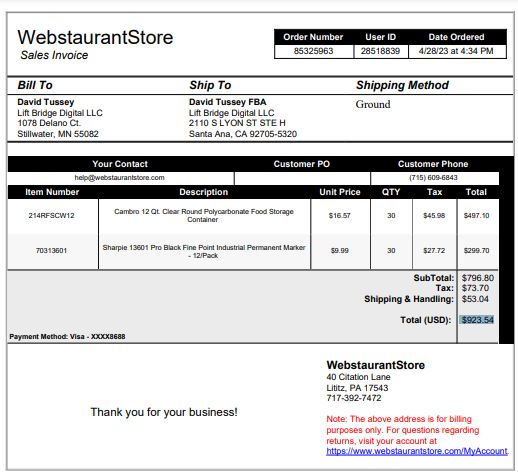Click the Order Number header cell
Viewport: 518px width, 476px height.
[313, 37]
